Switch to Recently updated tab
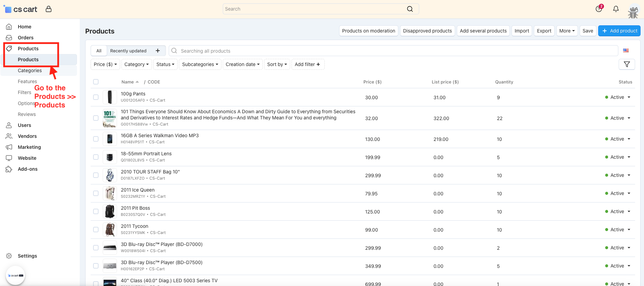 pos(128,51)
